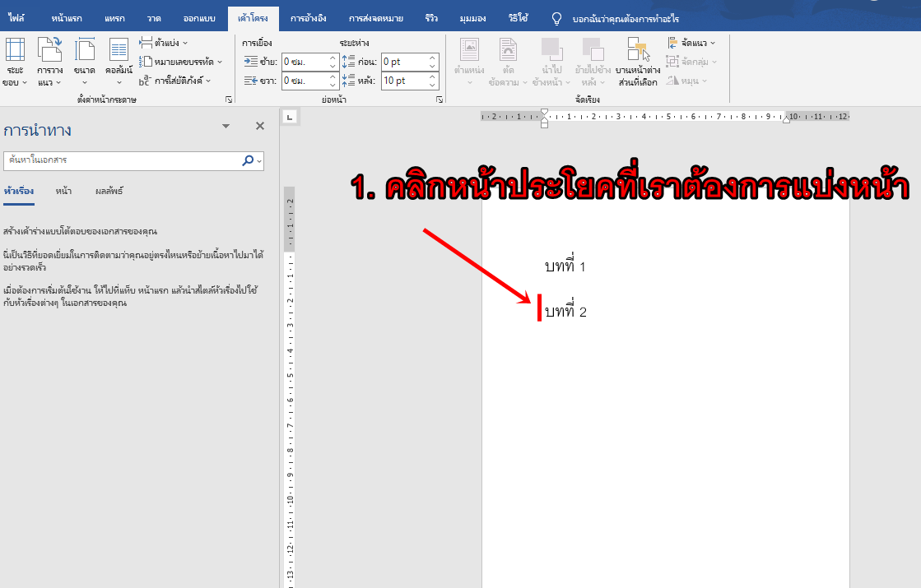Open the navigation pane options arrow
The height and width of the screenshot is (588, 921).
coord(226,126)
